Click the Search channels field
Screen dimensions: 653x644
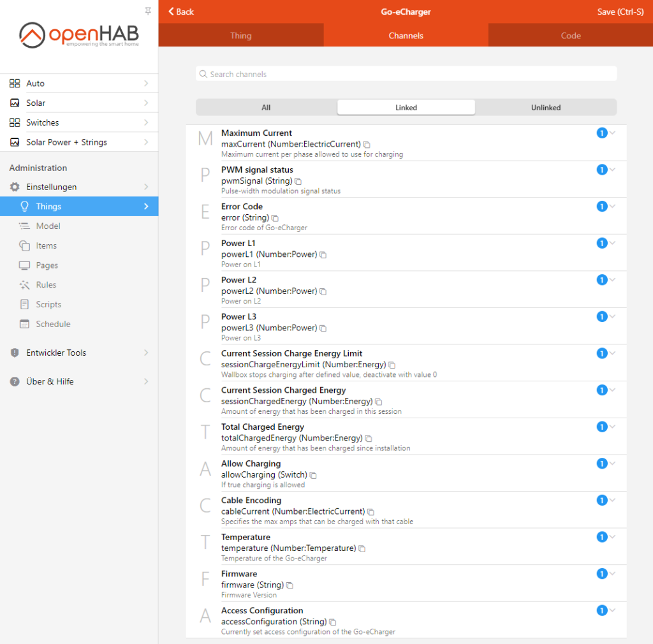(406, 74)
